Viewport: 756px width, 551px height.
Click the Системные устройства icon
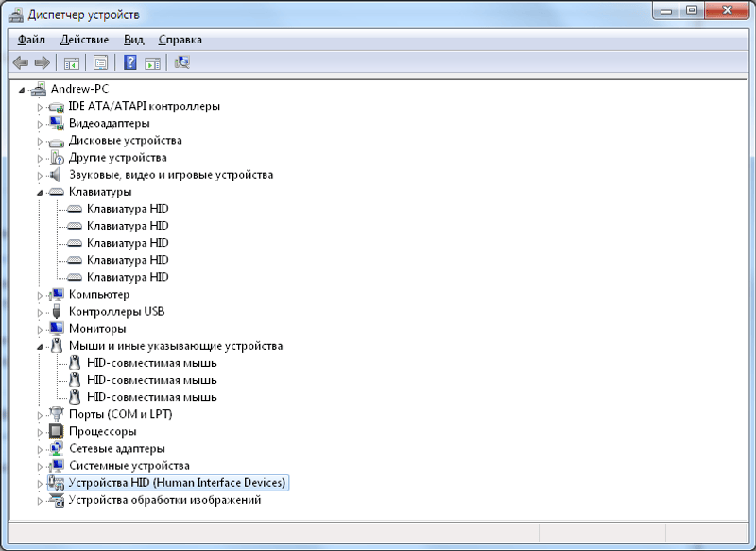57,466
